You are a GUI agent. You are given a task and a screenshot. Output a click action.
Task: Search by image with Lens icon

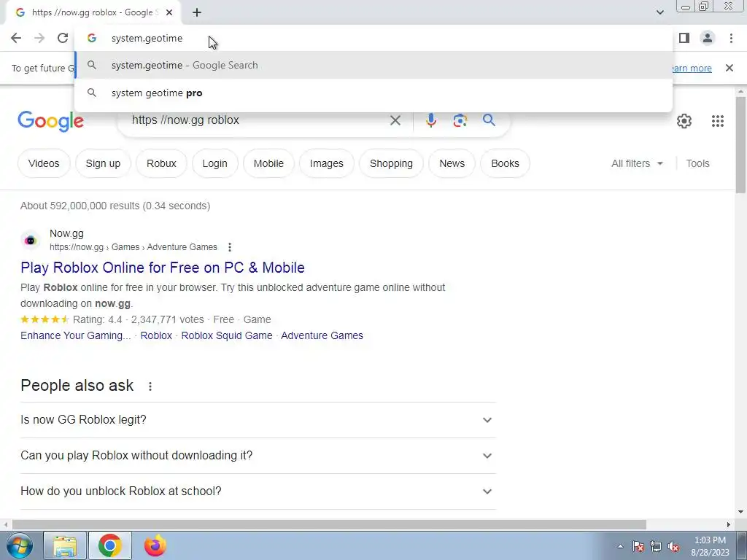click(460, 120)
